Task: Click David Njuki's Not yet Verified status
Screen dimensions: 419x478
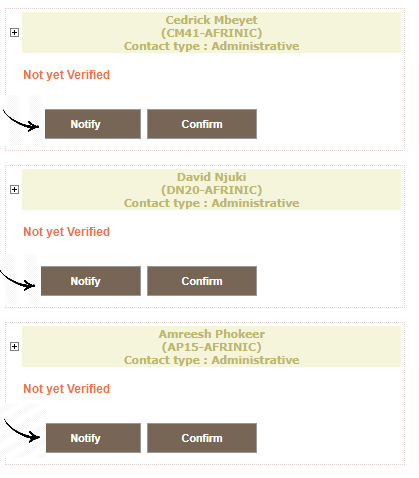Action: click(66, 232)
